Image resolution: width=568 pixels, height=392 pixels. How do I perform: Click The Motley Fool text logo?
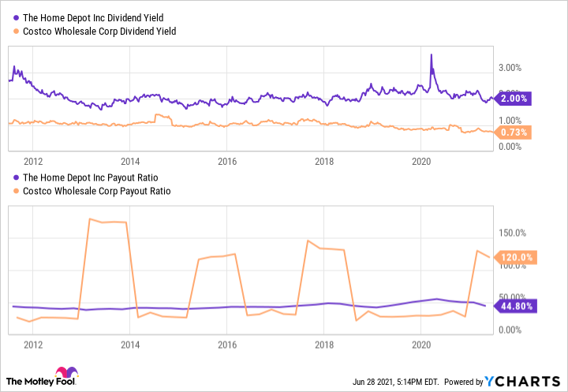pos(27,381)
